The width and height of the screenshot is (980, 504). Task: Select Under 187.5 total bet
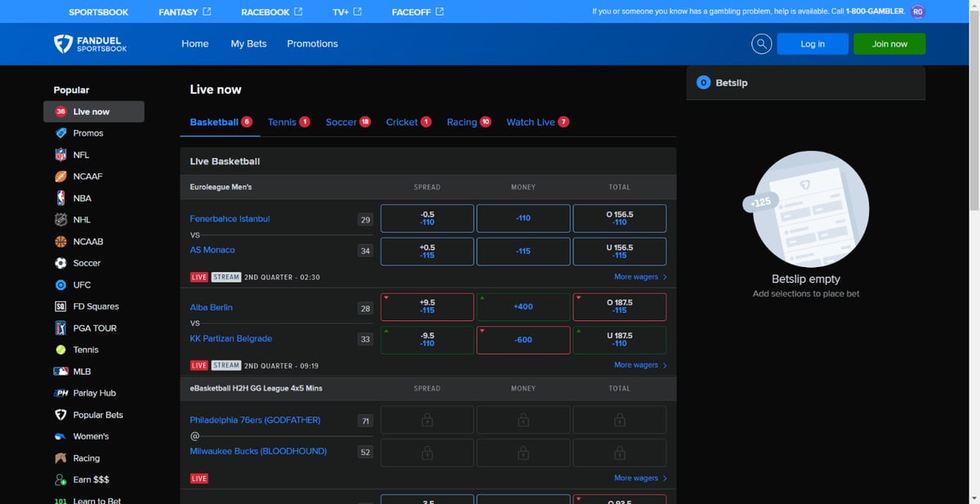click(x=620, y=340)
